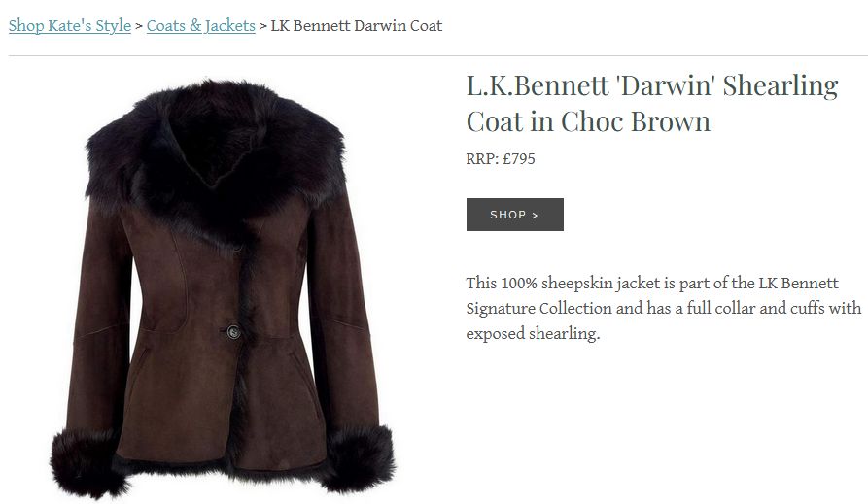This screenshot has height=504, width=868.
Task: Open the brown shearling coat product image
Action: tap(223, 287)
